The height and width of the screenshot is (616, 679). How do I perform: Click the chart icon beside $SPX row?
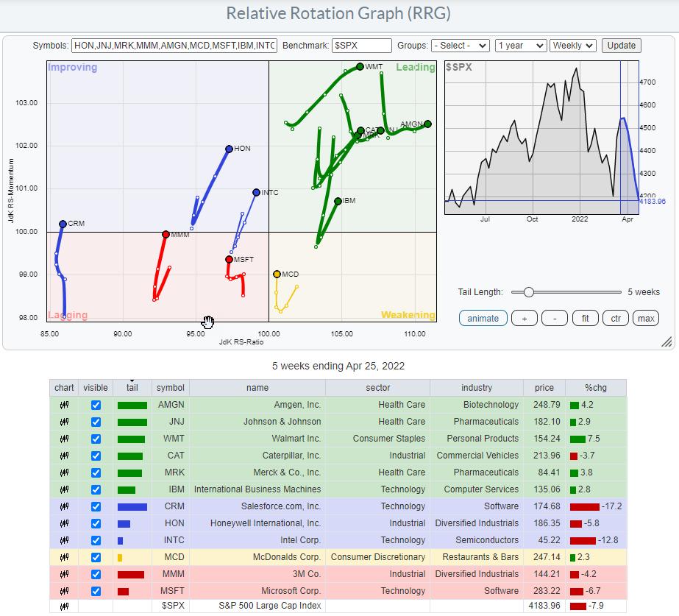coord(64,607)
